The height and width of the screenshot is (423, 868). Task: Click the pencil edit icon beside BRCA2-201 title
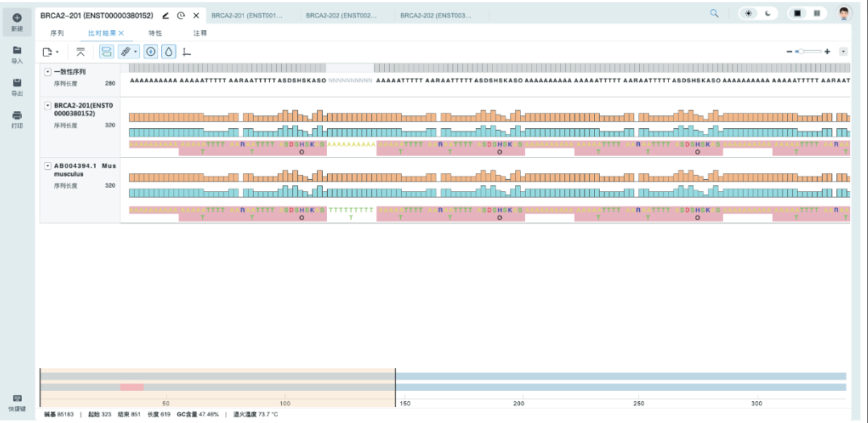[165, 15]
